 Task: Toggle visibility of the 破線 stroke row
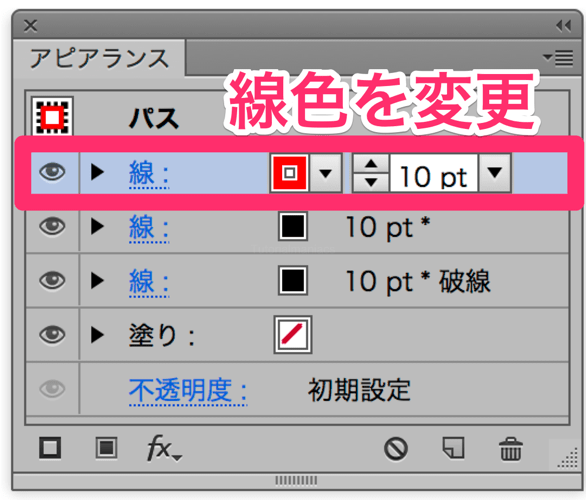click(x=52, y=281)
